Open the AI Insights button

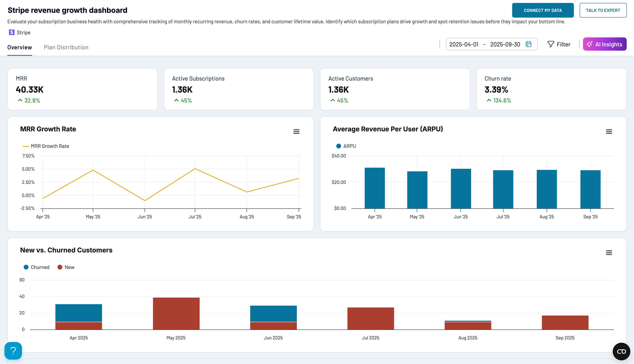(604, 44)
